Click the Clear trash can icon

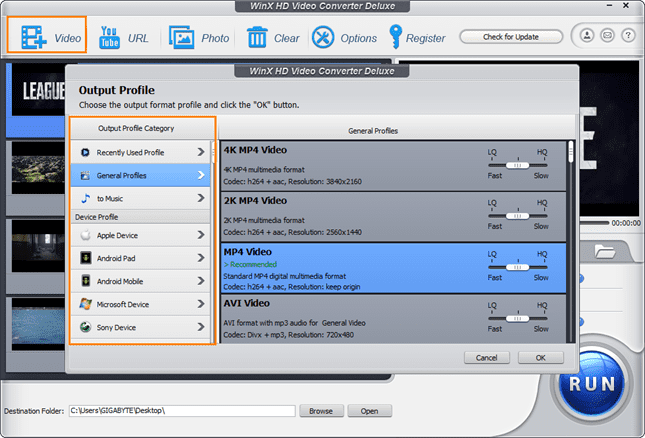click(x=257, y=37)
